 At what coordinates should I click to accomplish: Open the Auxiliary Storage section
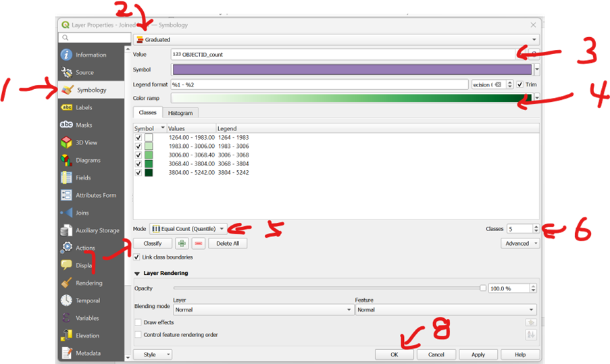[91, 230]
